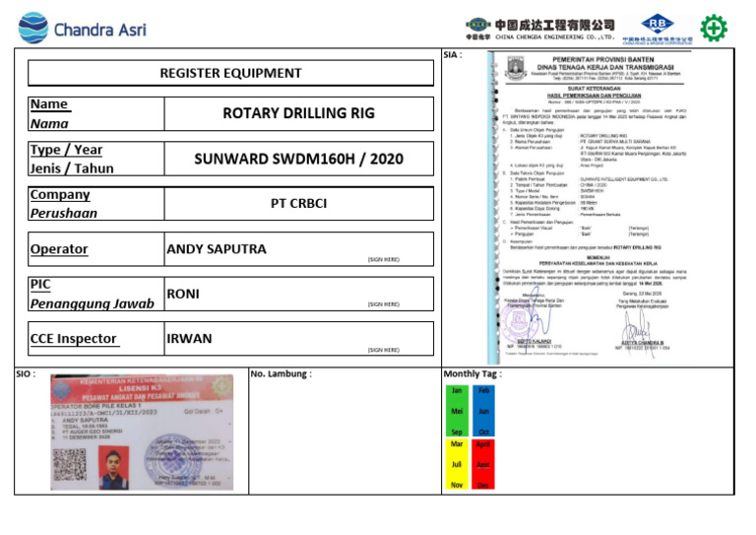The height and width of the screenshot is (535, 756).
Task: Click the April tag in red block
Action: pos(483,444)
